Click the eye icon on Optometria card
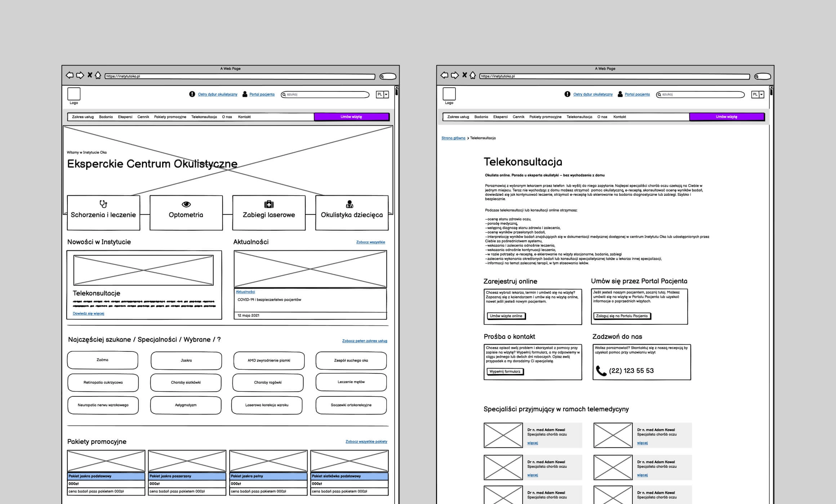This screenshot has width=836, height=504. 186,204
